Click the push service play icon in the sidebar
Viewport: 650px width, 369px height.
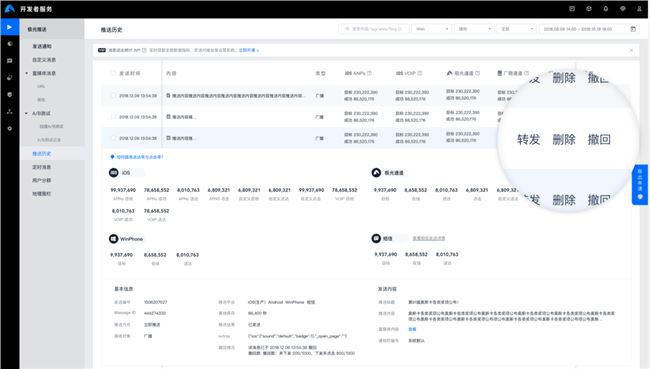pos(9,27)
